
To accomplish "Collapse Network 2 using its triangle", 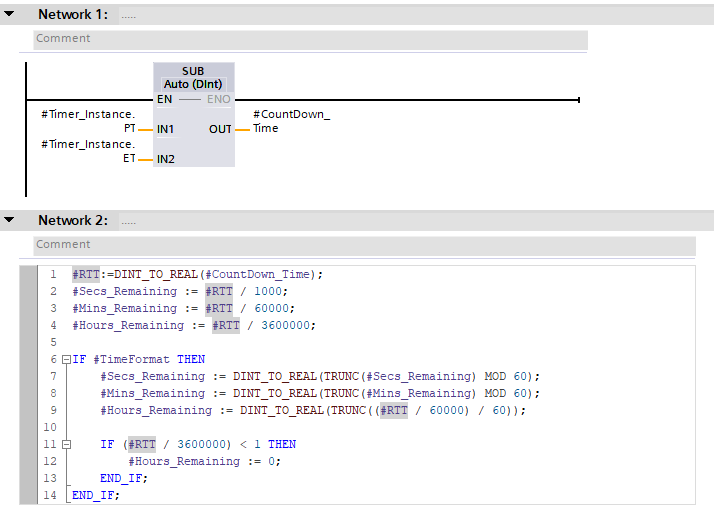I will [9, 220].
